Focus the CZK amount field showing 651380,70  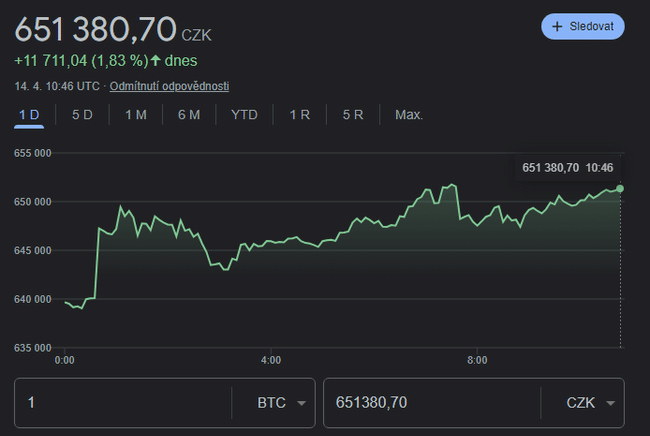[430, 403]
